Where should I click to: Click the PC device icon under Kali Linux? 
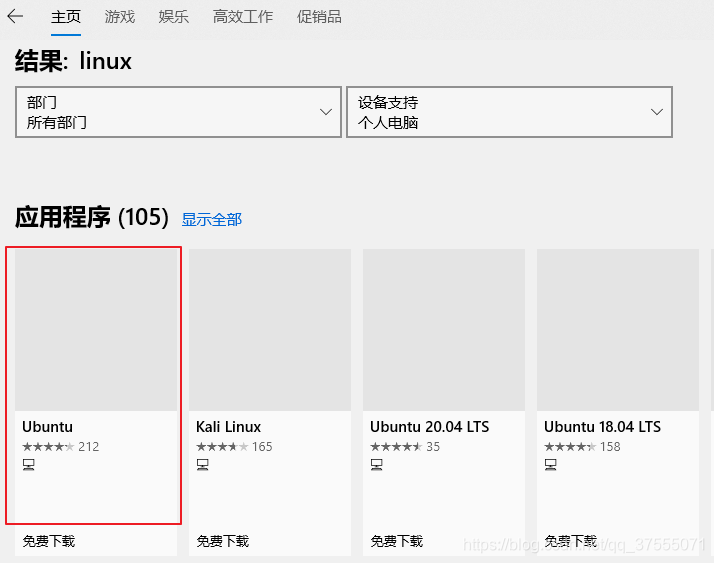[203, 465]
